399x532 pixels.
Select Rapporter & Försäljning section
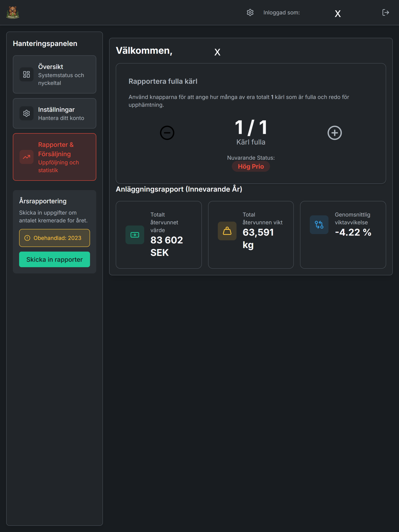pyautogui.click(x=54, y=157)
